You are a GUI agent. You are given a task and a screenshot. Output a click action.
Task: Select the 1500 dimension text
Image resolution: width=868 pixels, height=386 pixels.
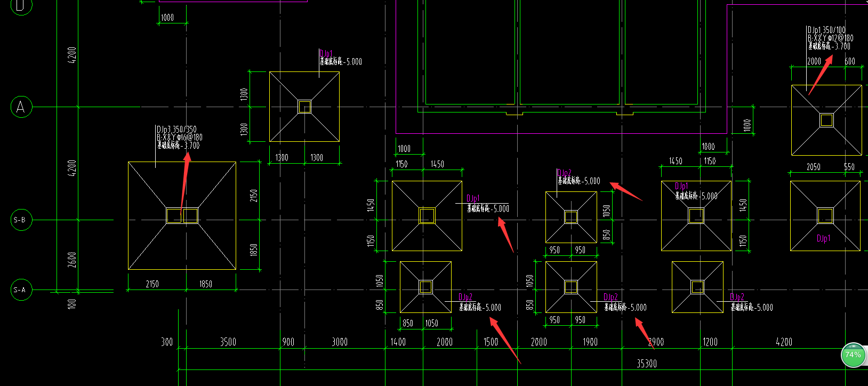tap(491, 342)
